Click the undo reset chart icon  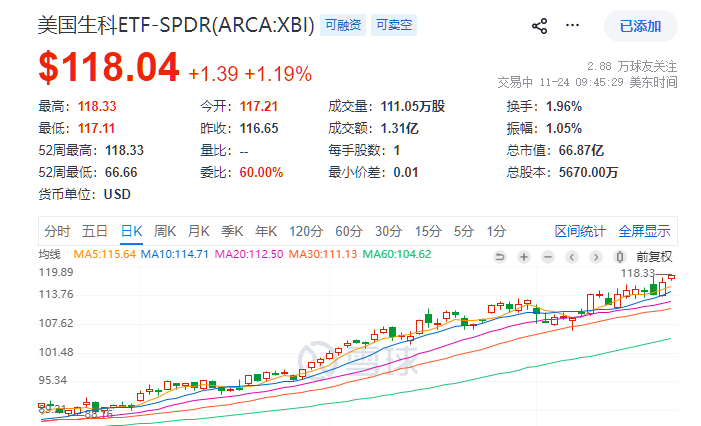tap(500, 257)
